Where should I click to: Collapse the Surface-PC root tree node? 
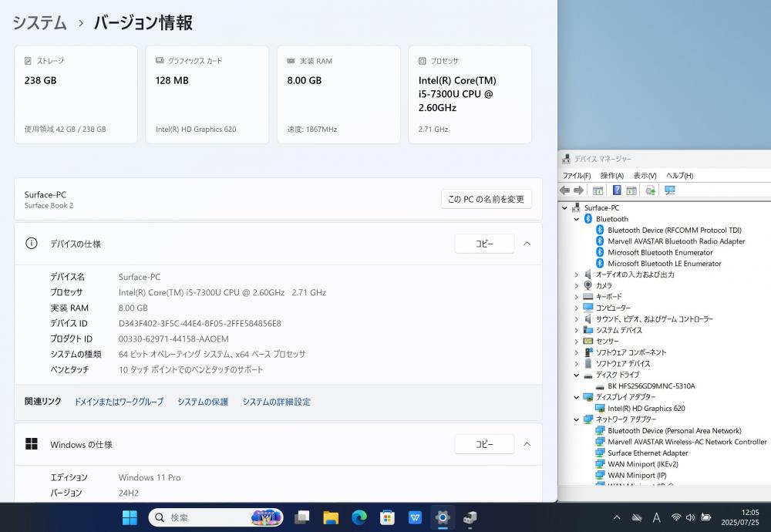[564, 208]
